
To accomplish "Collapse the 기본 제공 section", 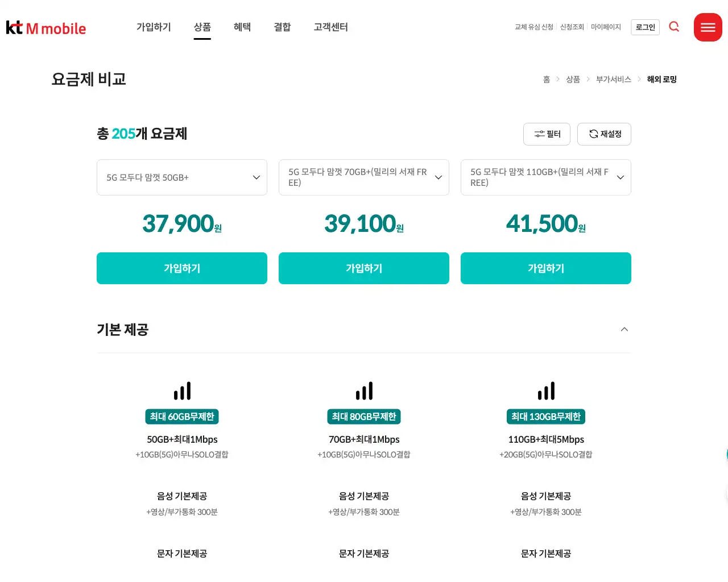I will 624,330.
